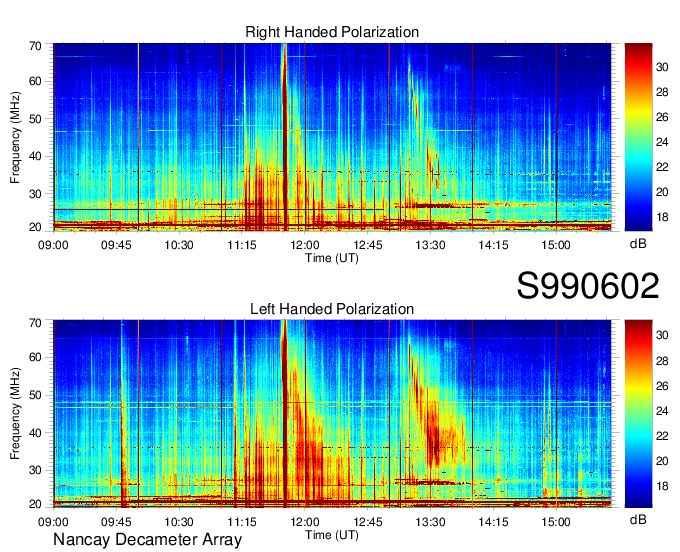Click 30 MHz frequency tick on Right Handed plot
The height and width of the screenshot is (552, 680).
click(x=36, y=194)
